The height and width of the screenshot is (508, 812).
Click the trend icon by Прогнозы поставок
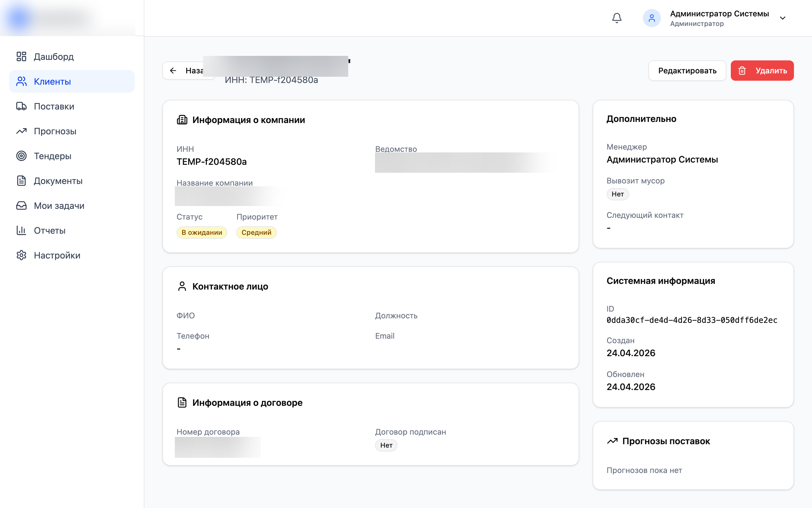click(x=612, y=441)
